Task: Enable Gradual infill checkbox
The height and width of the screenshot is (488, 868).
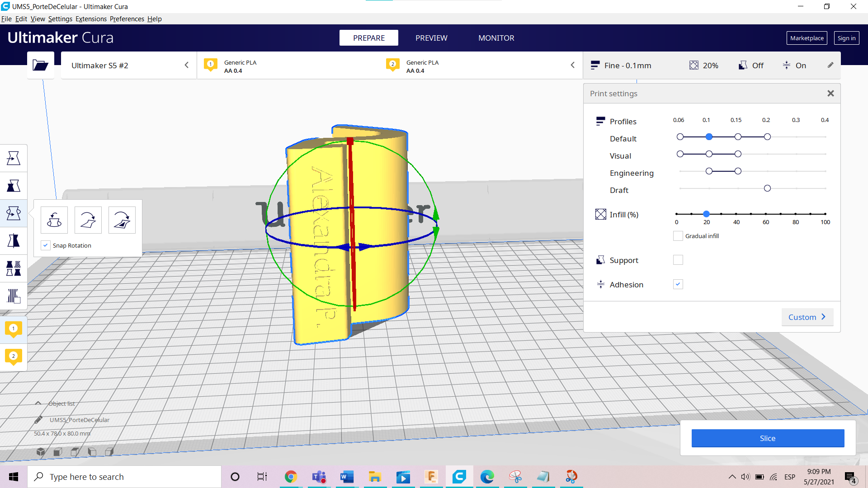Action: (678, 236)
